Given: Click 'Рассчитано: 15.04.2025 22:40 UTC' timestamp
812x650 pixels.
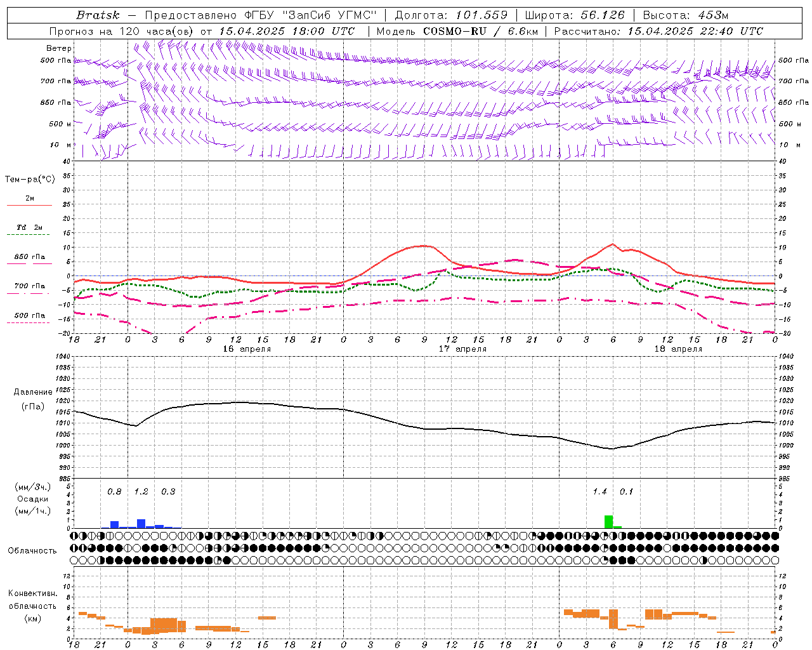Looking at the screenshot, I should (x=658, y=31).
